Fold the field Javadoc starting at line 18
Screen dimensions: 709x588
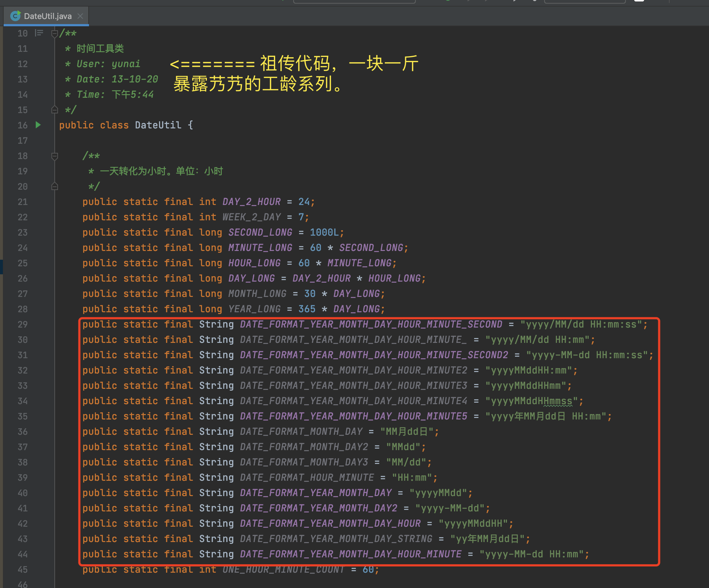point(55,156)
